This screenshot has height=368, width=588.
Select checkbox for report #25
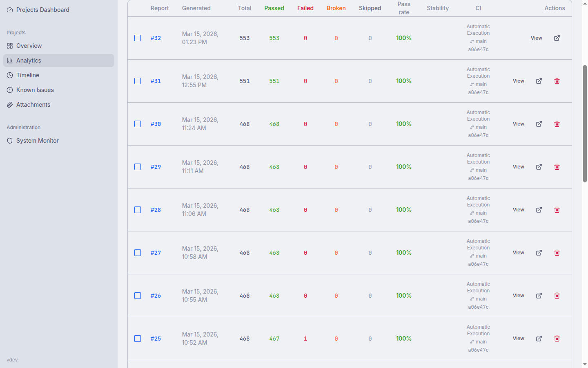(138, 339)
